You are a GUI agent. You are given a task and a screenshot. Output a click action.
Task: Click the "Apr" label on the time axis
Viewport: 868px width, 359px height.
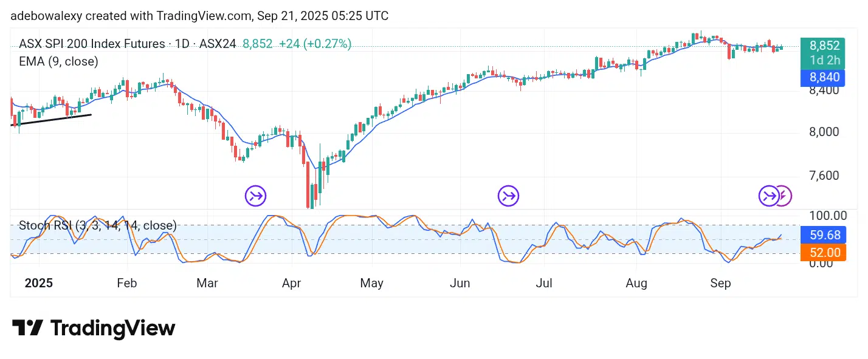coord(292,283)
